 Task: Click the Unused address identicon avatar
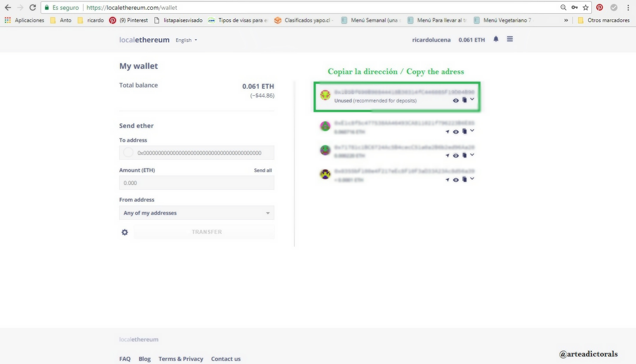click(325, 95)
